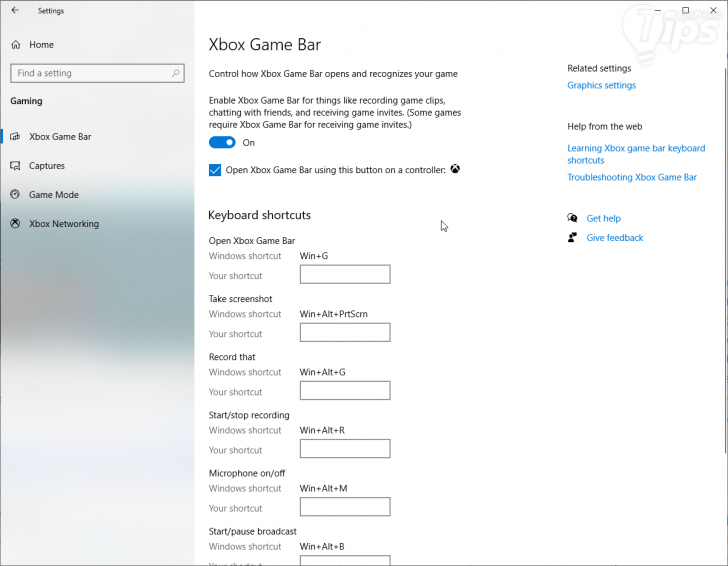This screenshot has width=728, height=566.
Task: Click the Get help chat icon
Action: (572, 218)
